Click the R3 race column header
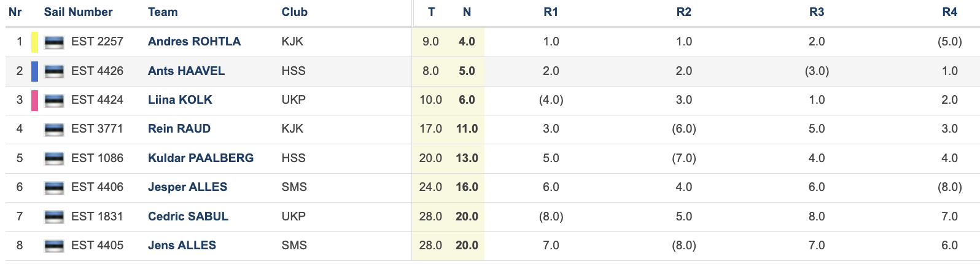980x264 pixels. click(817, 12)
